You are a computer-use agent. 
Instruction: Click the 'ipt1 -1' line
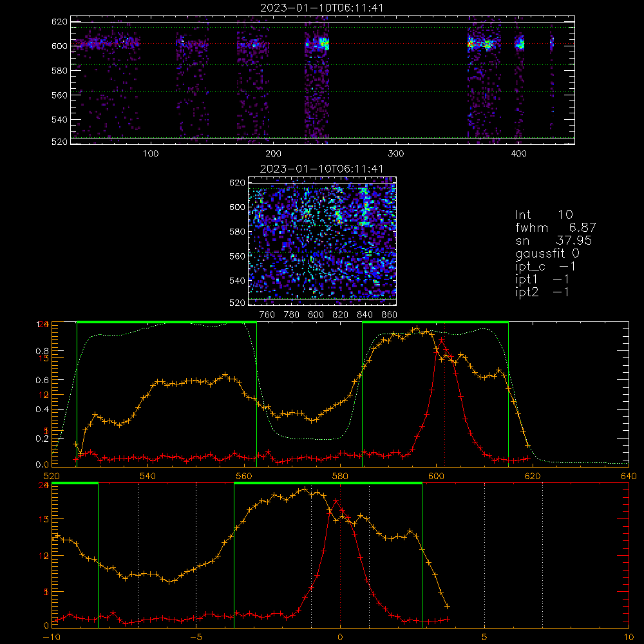(542, 279)
